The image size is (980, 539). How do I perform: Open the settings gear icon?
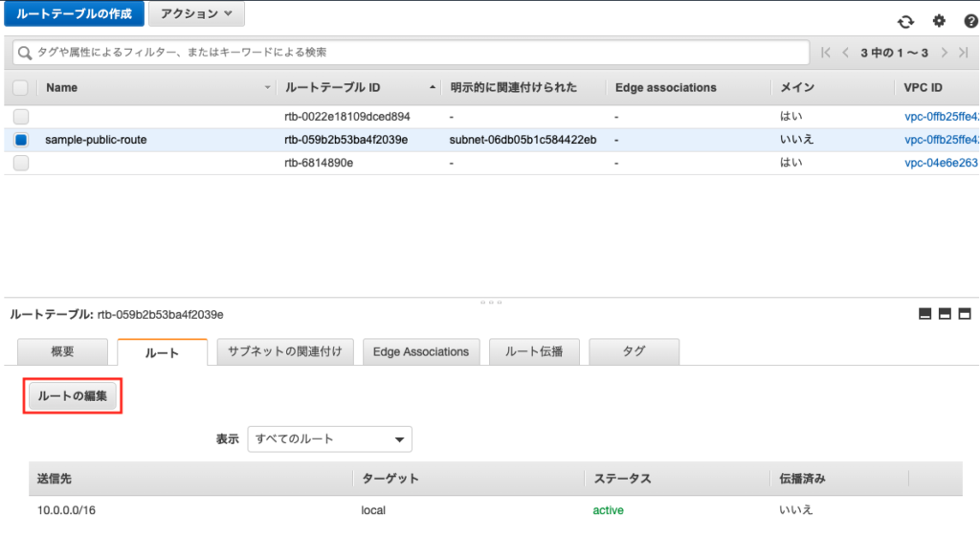click(939, 22)
